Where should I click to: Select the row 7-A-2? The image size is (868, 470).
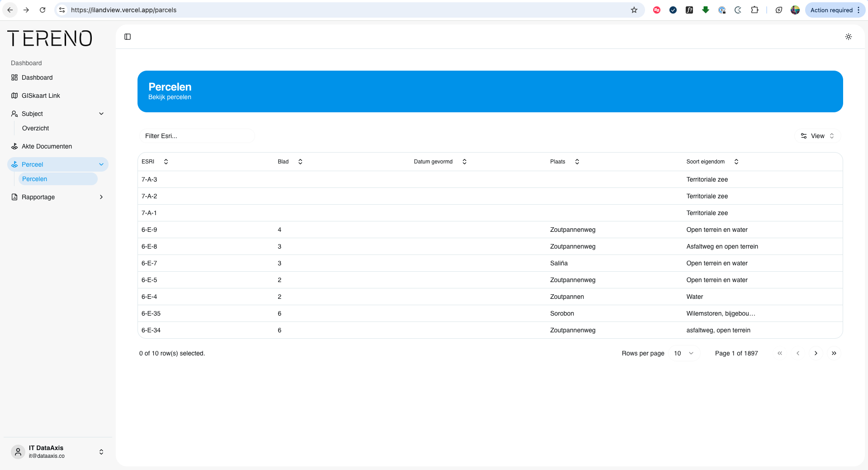coord(490,196)
